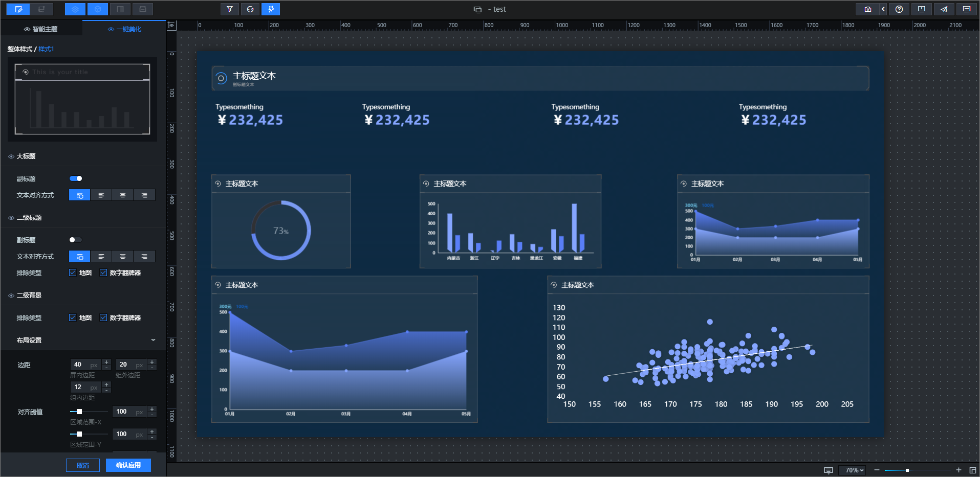This screenshot has width=980, height=477.
Task: Select the dashboard main title 主标题文本 banner
Action: click(x=540, y=78)
